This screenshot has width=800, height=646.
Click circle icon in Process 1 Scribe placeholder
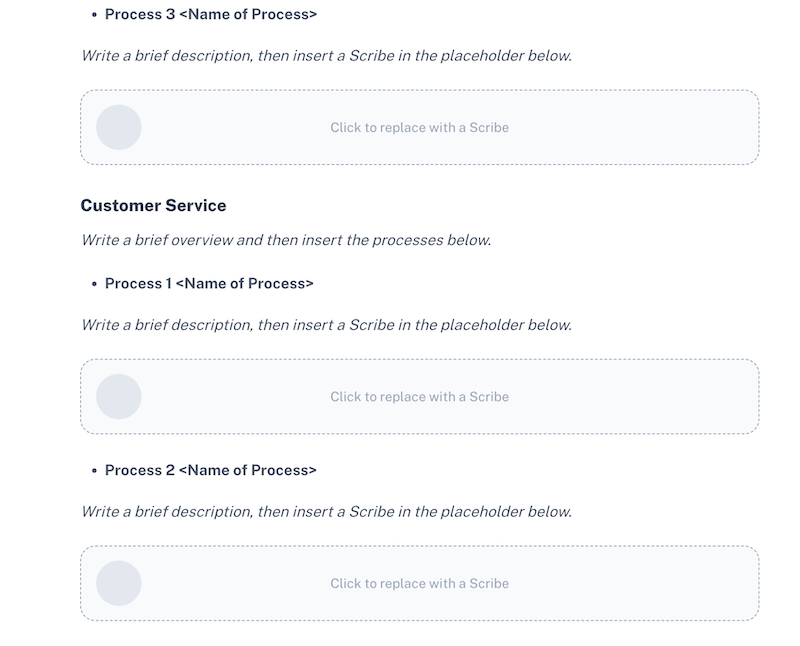click(119, 396)
